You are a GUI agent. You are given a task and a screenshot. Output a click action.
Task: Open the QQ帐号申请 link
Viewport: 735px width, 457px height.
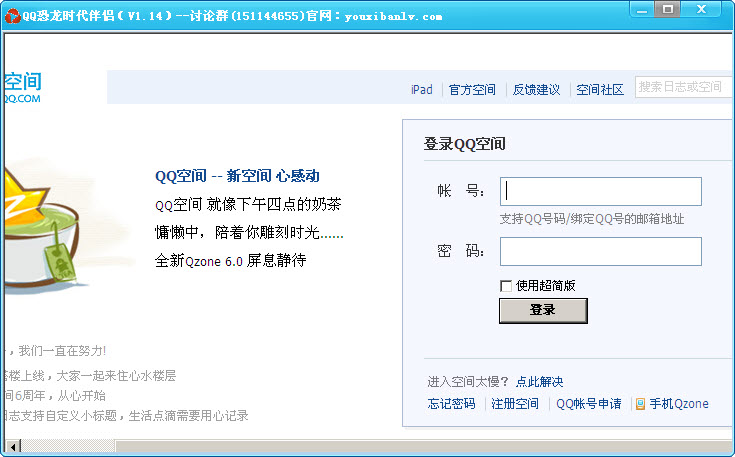[589, 404]
